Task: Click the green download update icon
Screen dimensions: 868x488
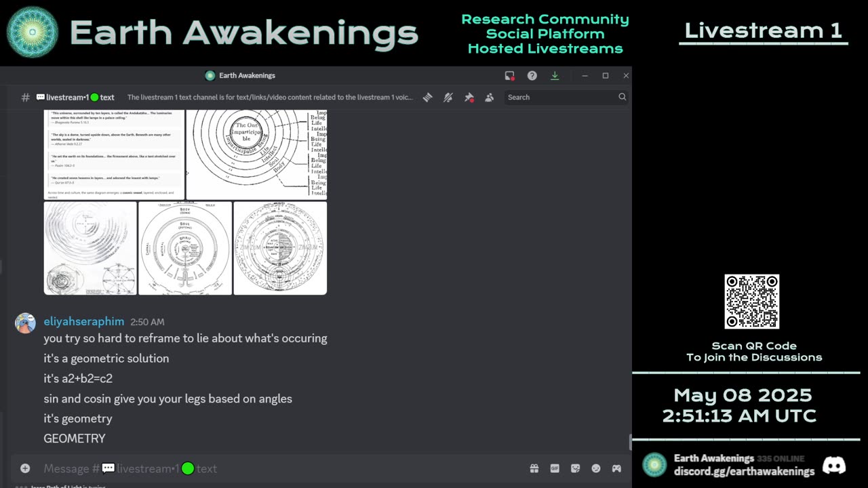Action: coord(555,75)
